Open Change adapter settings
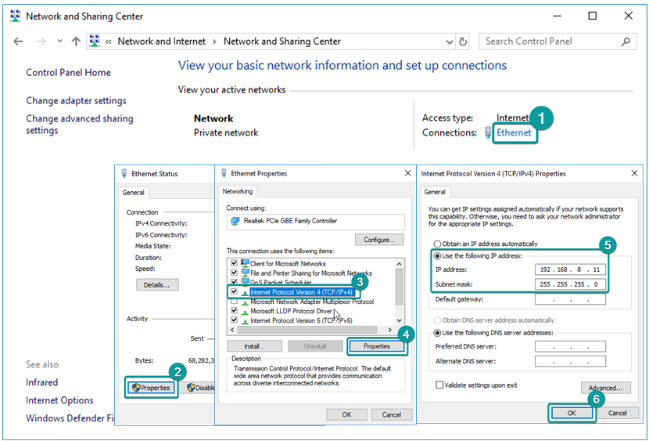 coord(76,101)
